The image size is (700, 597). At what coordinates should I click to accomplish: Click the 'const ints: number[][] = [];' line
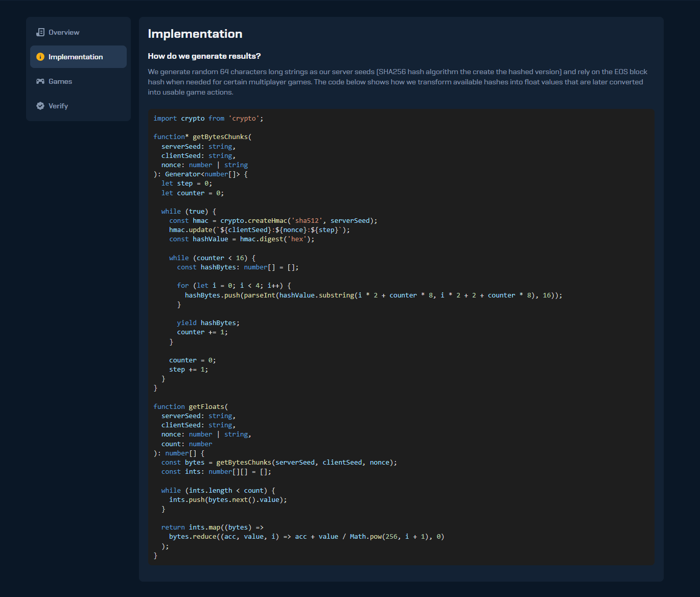[x=216, y=472]
